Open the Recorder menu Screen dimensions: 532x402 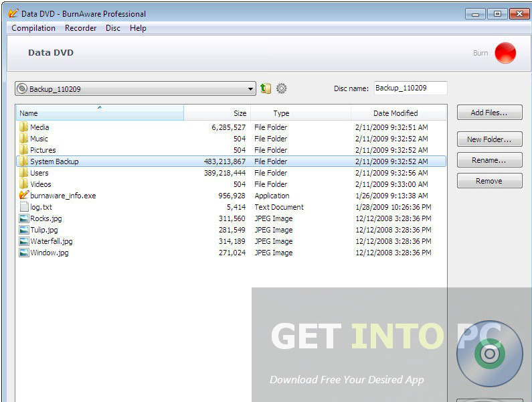tap(81, 28)
